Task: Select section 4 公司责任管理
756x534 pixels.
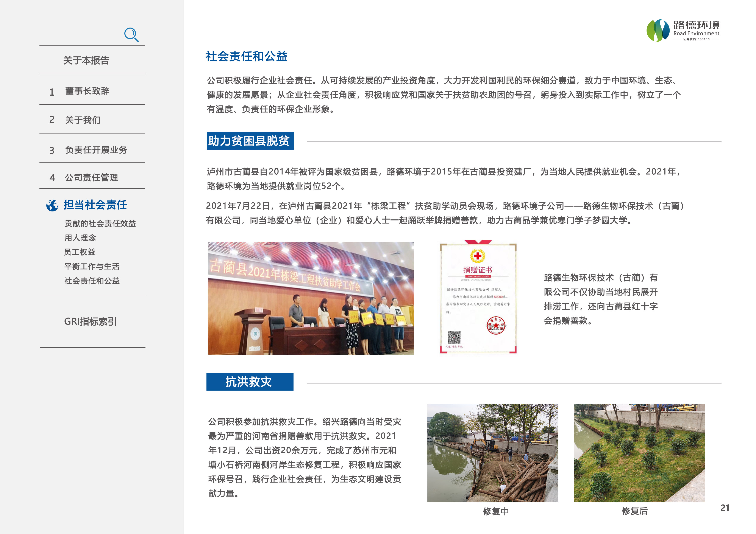Action: (91, 178)
